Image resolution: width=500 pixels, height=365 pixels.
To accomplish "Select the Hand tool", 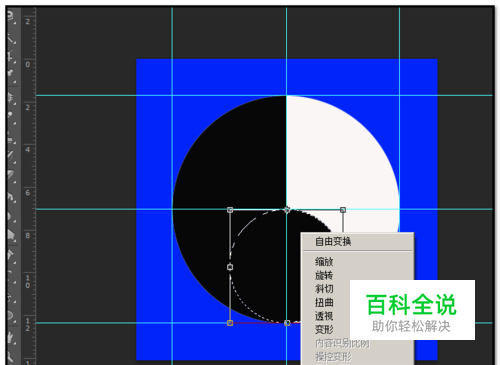I will [11, 337].
